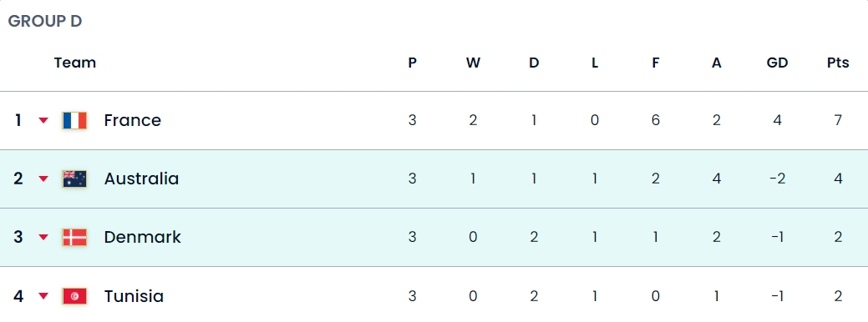
Task: Open the France team link
Action: tap(132, 120)
